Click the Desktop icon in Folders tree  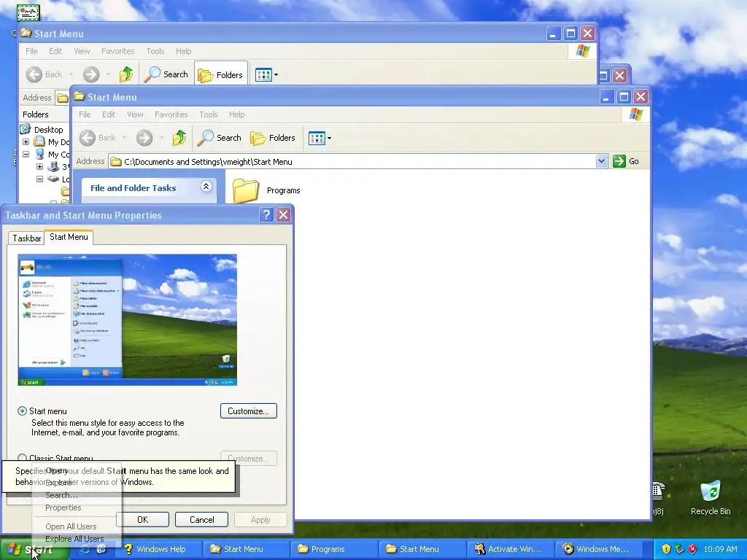tap(26, 129)
